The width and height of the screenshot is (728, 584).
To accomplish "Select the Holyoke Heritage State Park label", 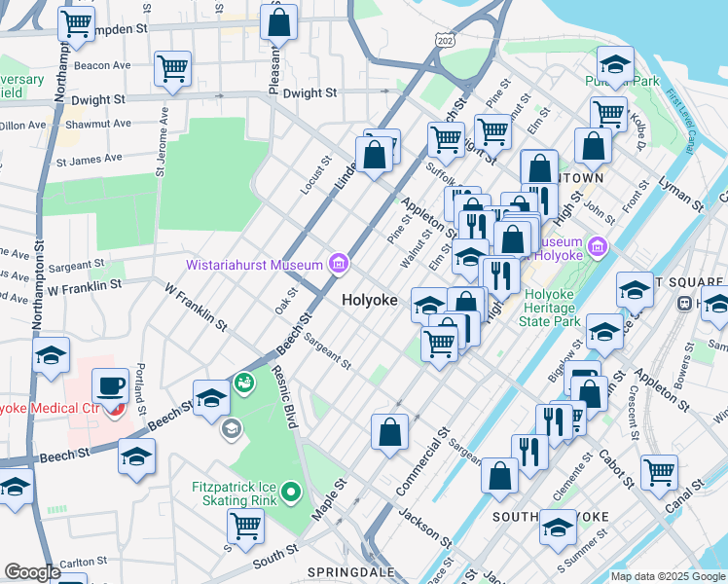I will (x=551, y=307).
